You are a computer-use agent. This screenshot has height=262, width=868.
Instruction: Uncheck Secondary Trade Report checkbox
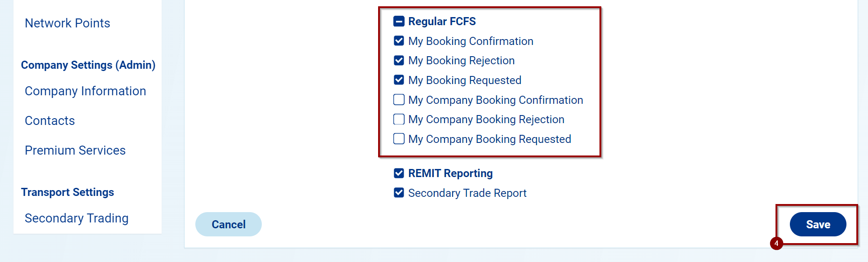[399, 193]
